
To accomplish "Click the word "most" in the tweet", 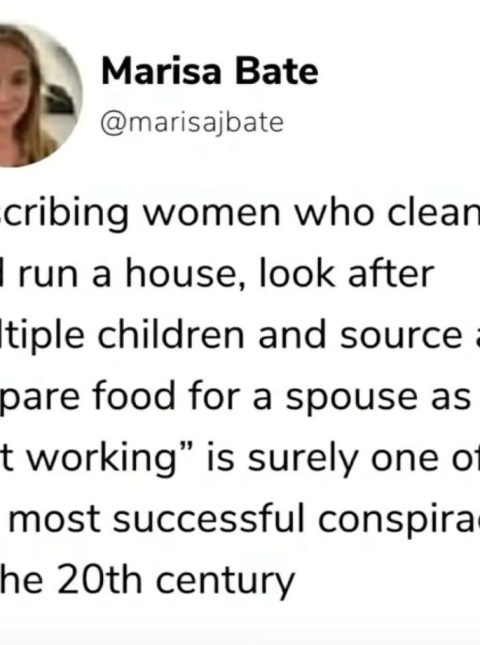I will 55,519.
